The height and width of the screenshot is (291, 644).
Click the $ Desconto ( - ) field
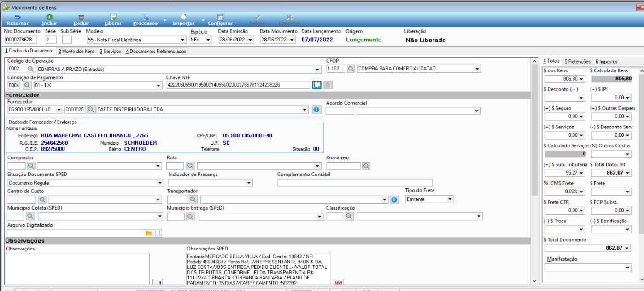click(x=565, y=98)
